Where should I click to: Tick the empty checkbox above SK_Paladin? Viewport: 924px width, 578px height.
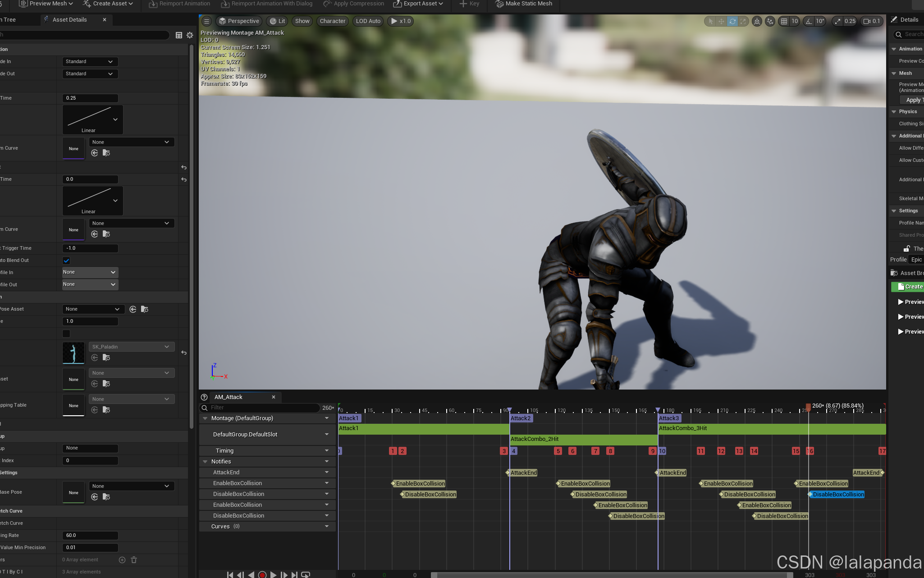click(x=66, y=334)
